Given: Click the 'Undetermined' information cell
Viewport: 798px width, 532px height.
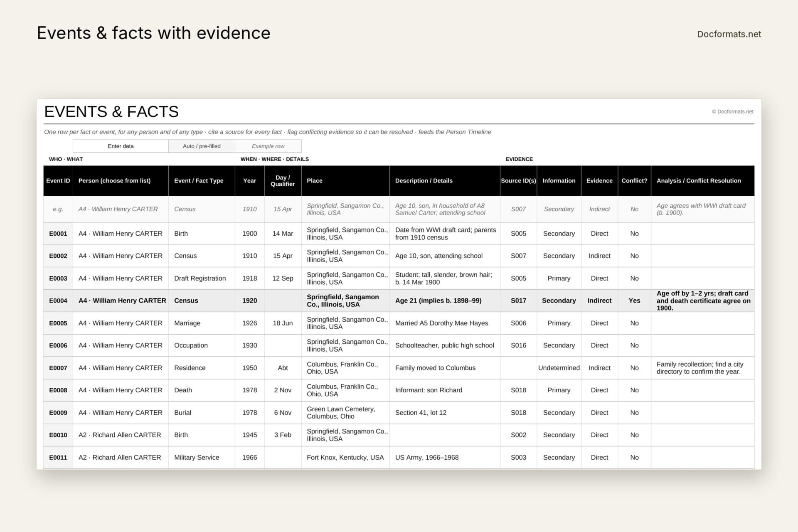Looking at the screenshot, I should [x=559, y=368].
